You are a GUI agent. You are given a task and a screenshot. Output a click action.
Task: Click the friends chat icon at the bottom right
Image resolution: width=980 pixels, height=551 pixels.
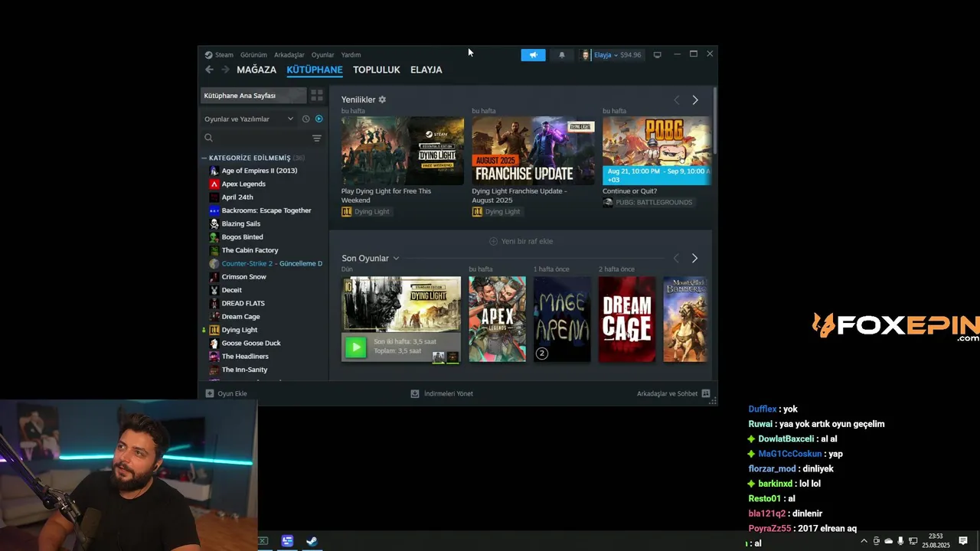pyautogui.click(x=706, y=393)
